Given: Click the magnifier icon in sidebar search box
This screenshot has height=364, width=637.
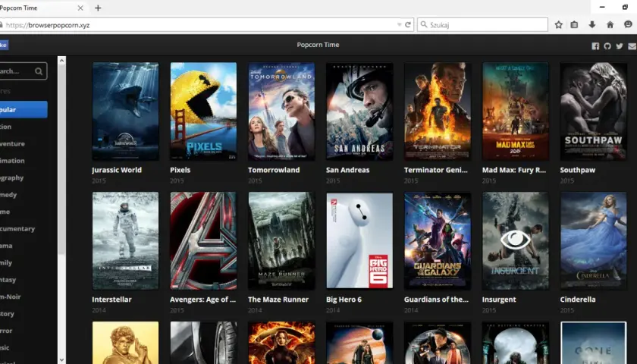Looking at the screenshot, I should click(x=39, y=71).
